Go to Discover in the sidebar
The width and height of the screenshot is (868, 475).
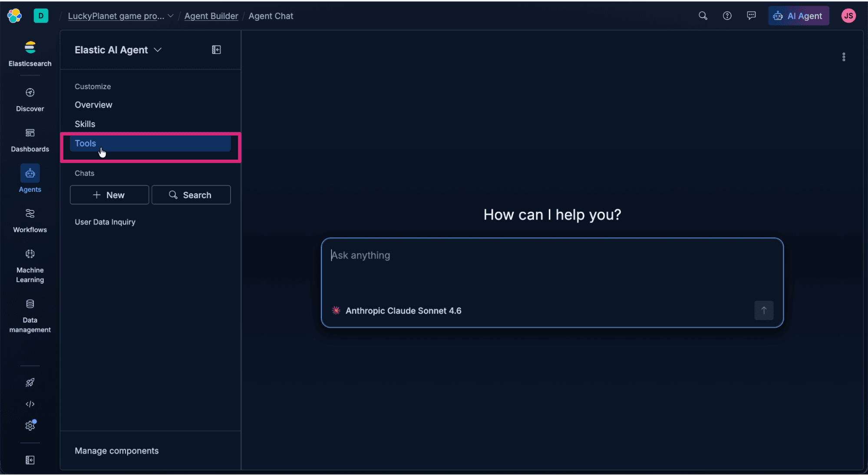pyautogui.click(x=30, y=100)
